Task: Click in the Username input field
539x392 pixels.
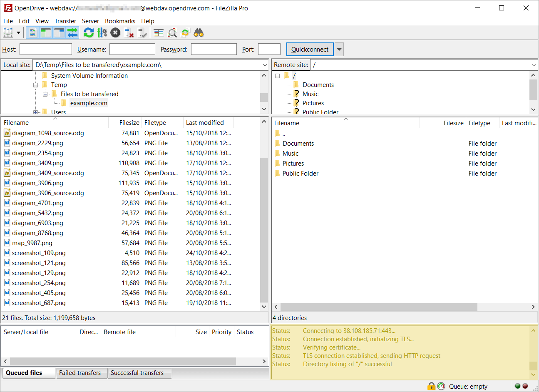Action: pos(132,49)
